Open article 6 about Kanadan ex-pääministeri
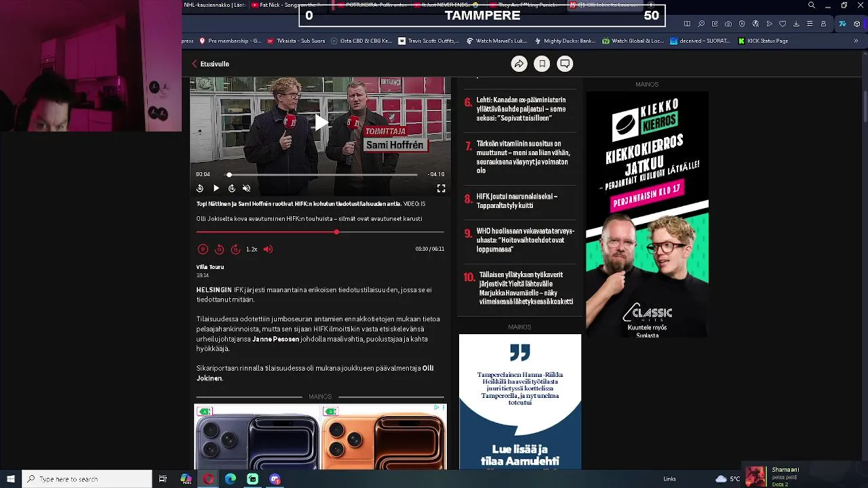 [519, 109]
